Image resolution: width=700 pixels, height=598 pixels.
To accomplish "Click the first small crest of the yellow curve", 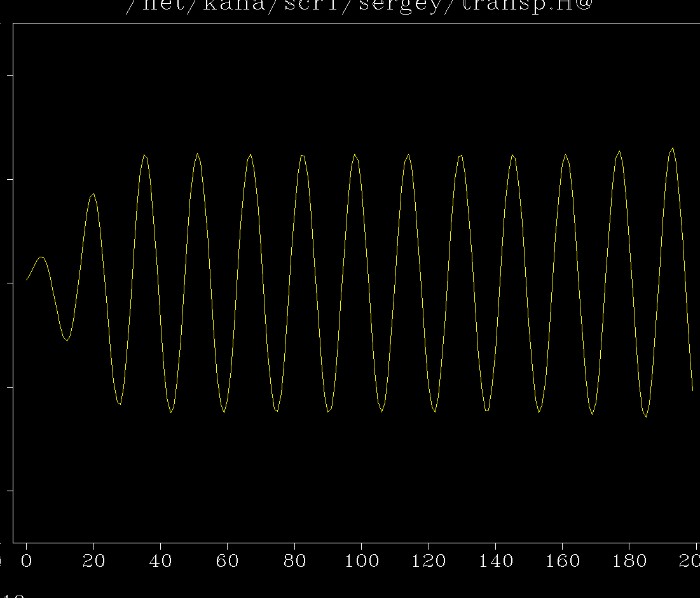I will pos(41,257).
